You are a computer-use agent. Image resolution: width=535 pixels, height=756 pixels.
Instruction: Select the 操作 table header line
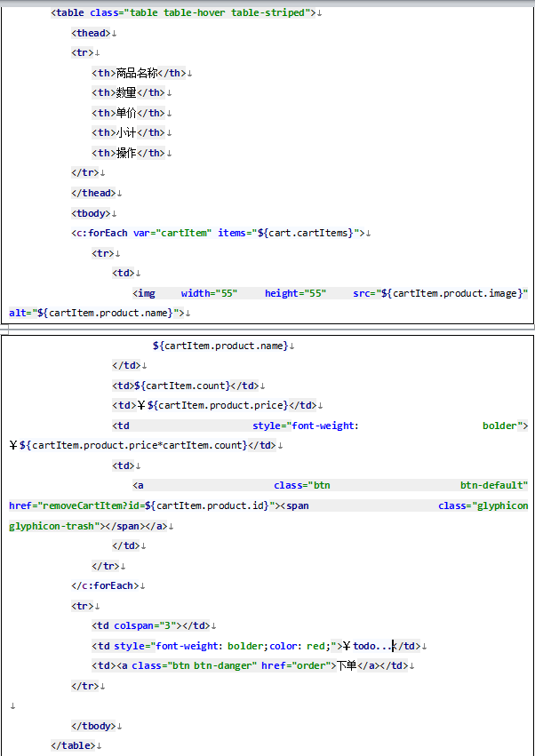(x=128, y=153)
